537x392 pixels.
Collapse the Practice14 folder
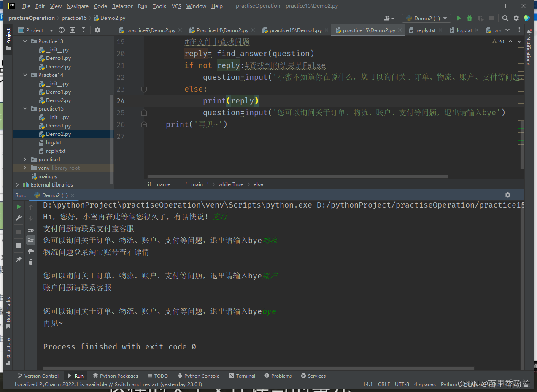pyautogui.click(x=25, y=75)
